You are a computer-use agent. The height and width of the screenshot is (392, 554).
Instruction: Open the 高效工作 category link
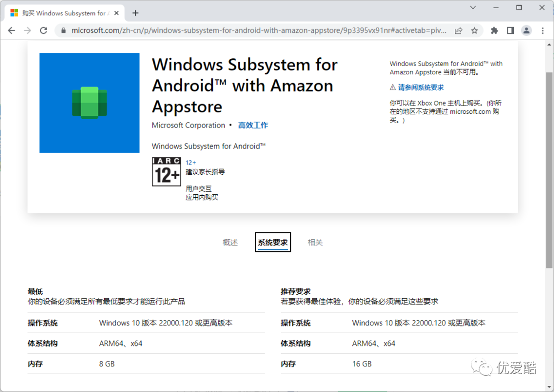(x=253, y=125)
